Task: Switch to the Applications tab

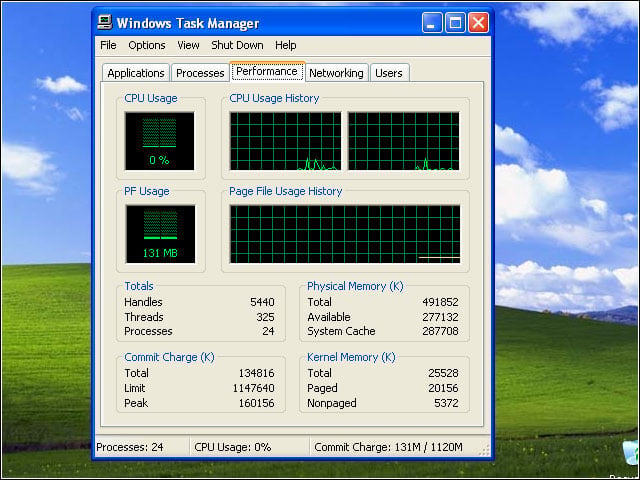Action: 136,73
